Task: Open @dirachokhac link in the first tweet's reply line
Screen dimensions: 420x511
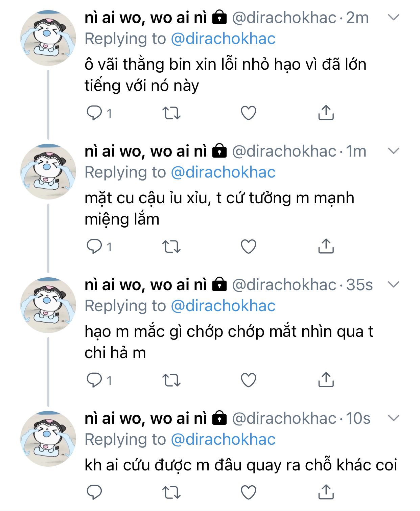Action: tap(223, 39)
